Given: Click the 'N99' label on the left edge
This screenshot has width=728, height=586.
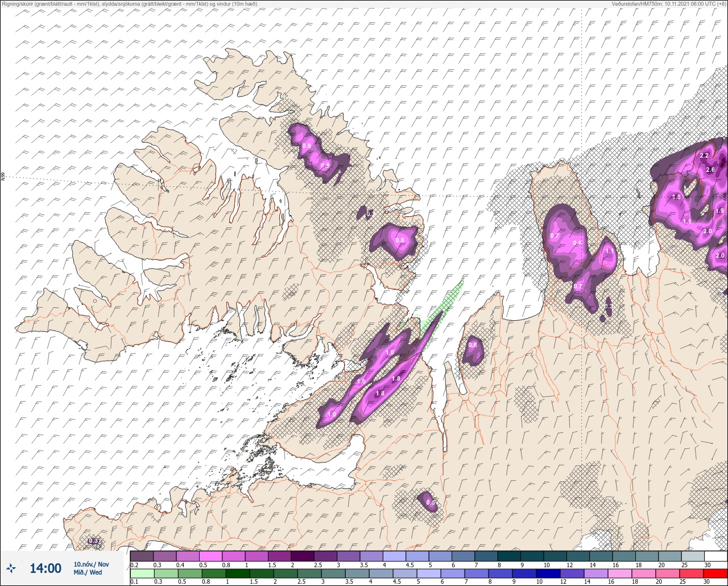Looking at the screenshot, I should [x=3, y=177].
